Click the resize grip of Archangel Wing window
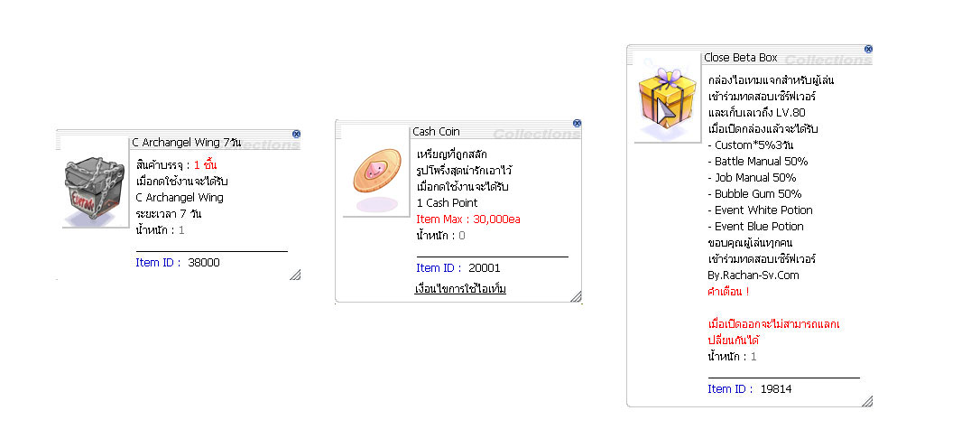This screenshot has height=448, width=980. [295, 275]
